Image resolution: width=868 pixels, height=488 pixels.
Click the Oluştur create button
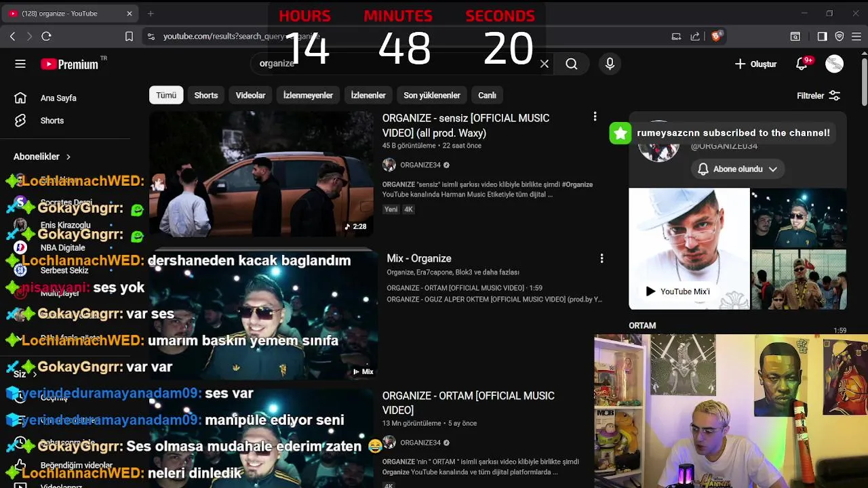[x=755, y=64]
